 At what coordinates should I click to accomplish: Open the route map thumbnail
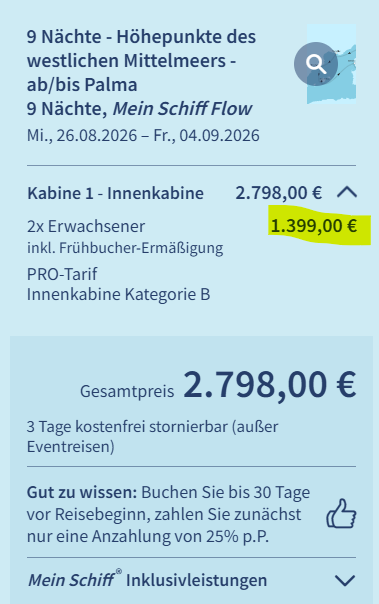[331, 64]
